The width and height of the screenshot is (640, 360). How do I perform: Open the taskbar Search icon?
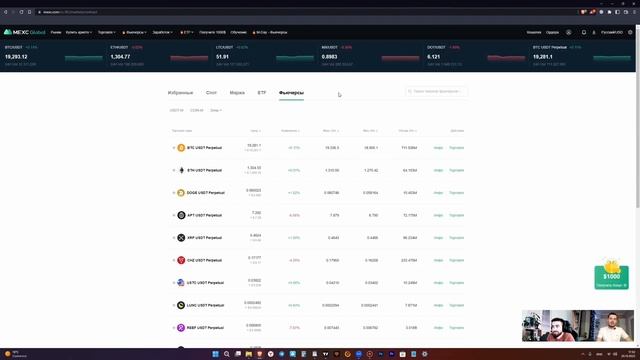227,354
